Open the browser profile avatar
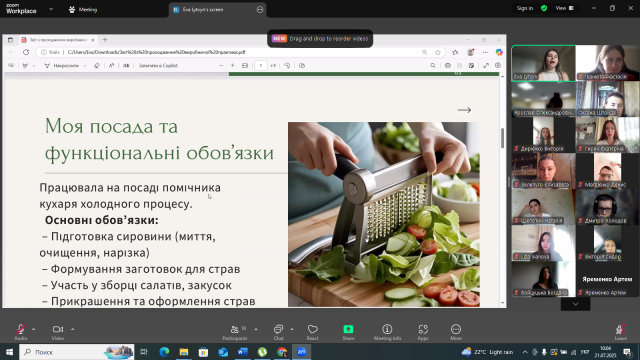 pos(471,52)
